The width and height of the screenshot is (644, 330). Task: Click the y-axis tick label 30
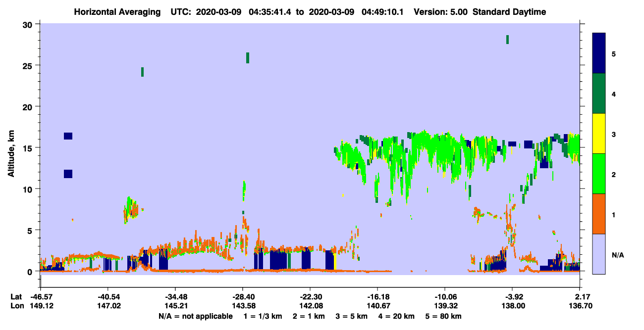[29, 25]
